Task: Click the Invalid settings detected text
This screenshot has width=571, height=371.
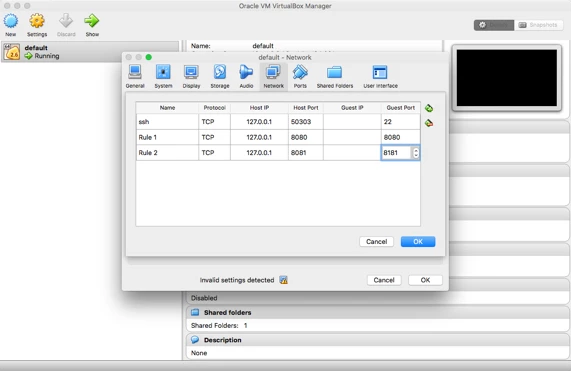Action: click(237, 280)
